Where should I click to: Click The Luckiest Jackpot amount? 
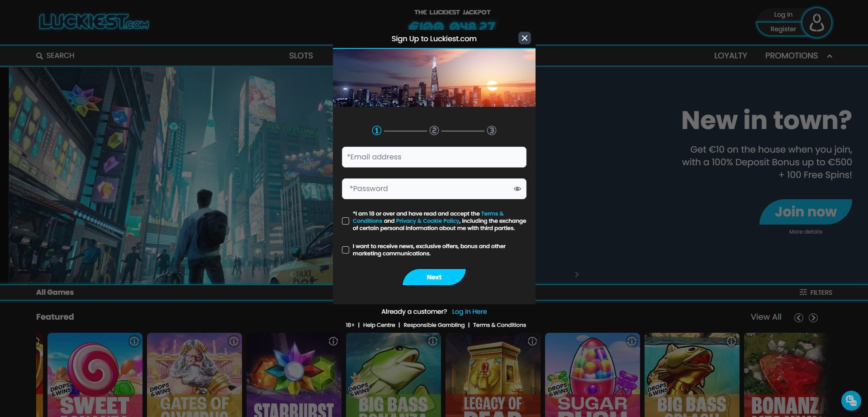[452, 26]
